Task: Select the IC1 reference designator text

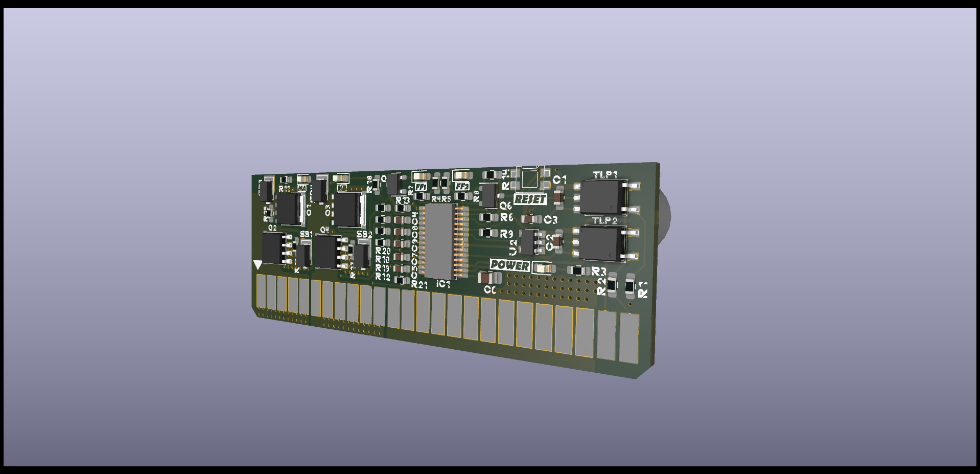Action: 442,283
